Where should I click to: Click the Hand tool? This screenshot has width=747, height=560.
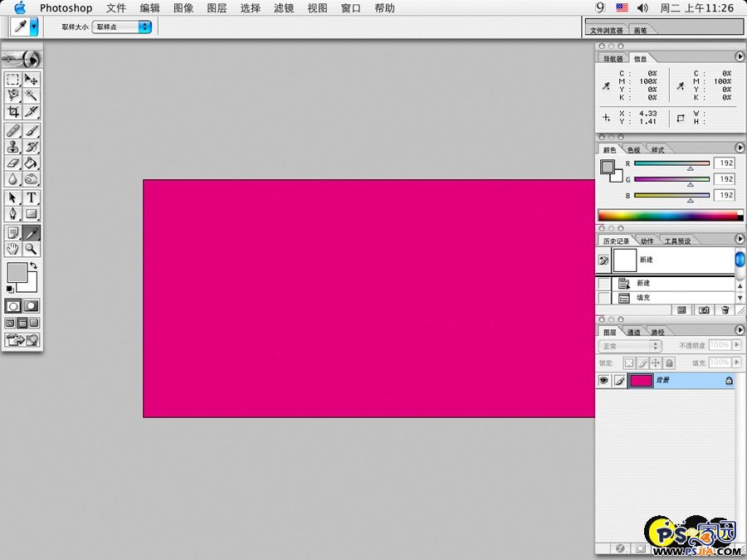(x=13, y=248)
